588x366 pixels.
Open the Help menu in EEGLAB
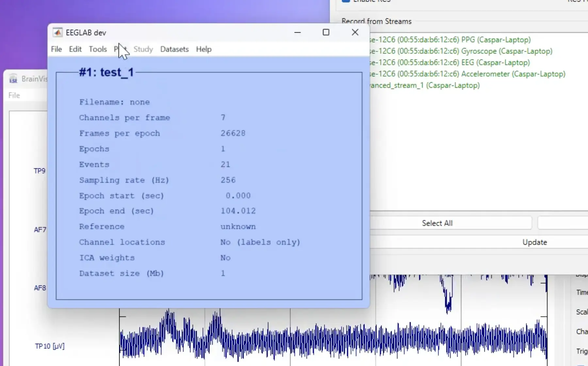pyautogui.click(x=204, y=49)
